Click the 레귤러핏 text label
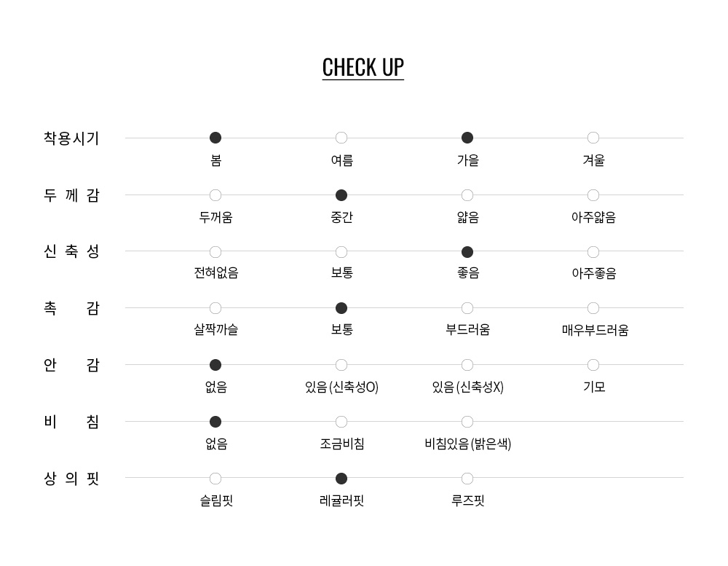Viewport: 728px width, 566px height. point(341,501)
